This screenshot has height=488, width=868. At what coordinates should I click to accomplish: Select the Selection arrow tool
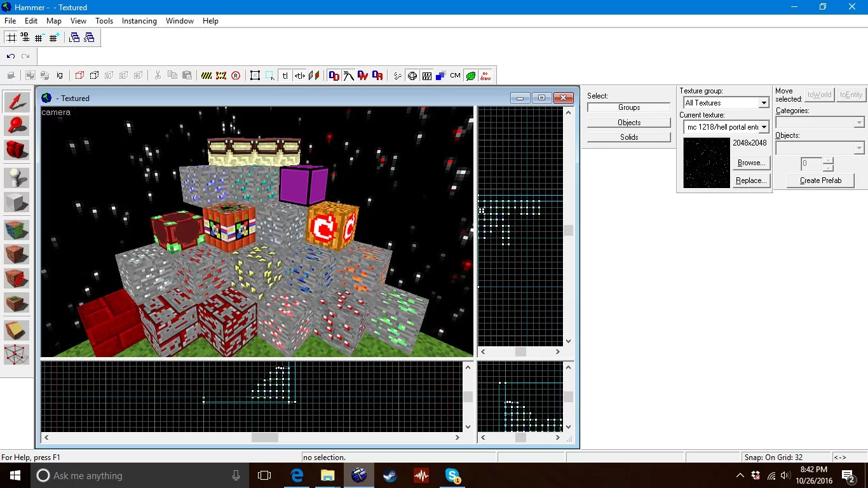coord(17,102)
